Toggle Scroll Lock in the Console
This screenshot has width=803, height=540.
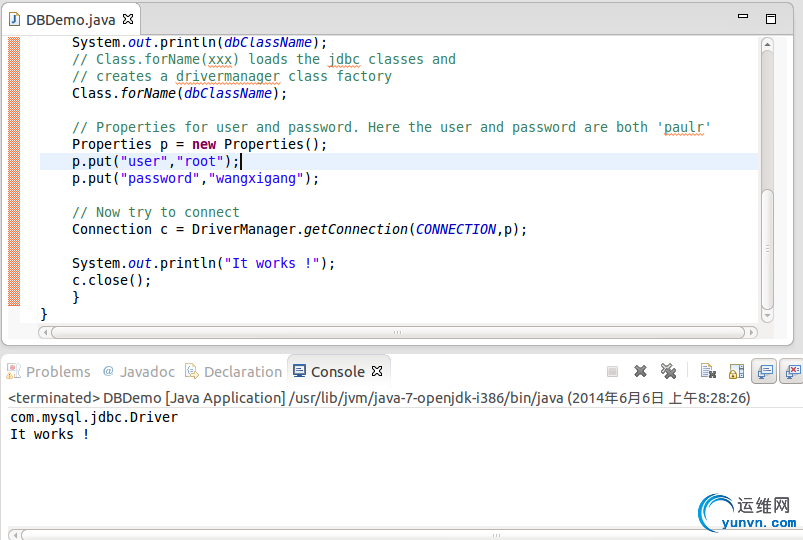click(736, 371)
